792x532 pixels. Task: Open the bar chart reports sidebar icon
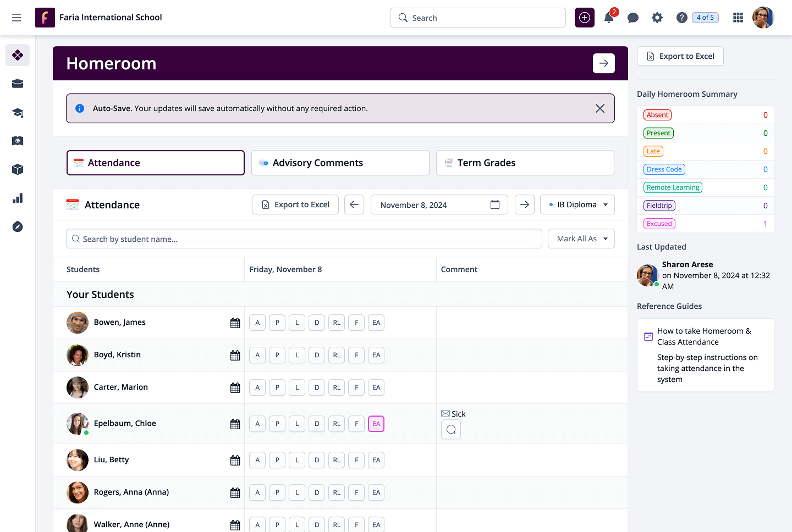point(18,198)
